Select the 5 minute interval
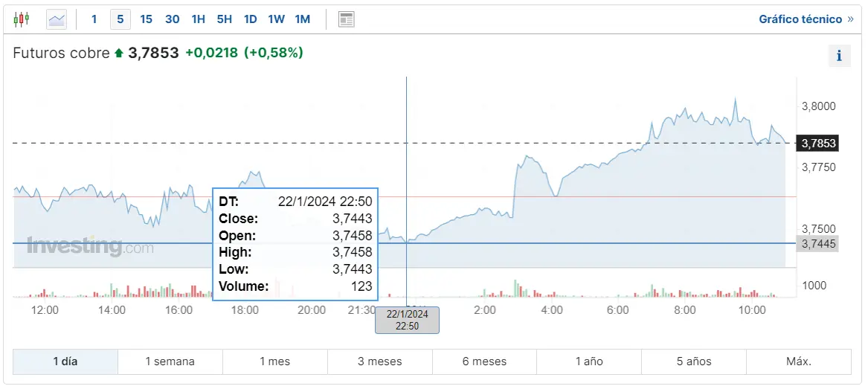This screenshot has width=868, height=389. [x=120, y=19]
